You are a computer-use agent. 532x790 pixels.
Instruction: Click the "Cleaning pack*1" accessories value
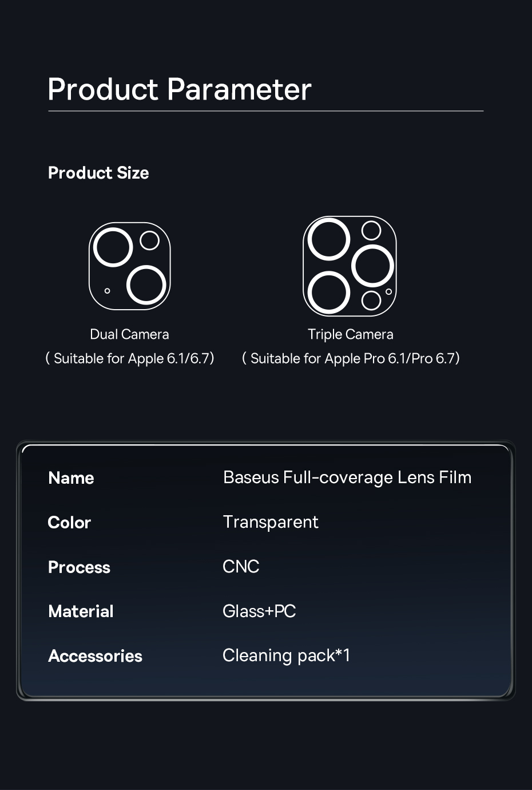(286, 655)
